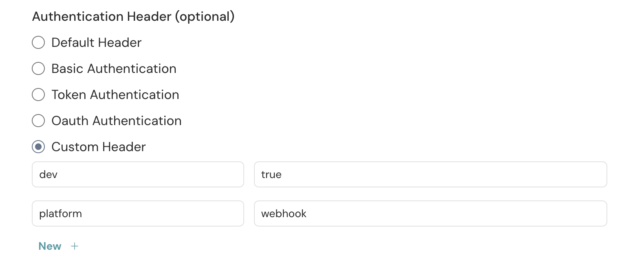644x264 pixels.
Task: Add a header row via New link
Action: [50, 246]
